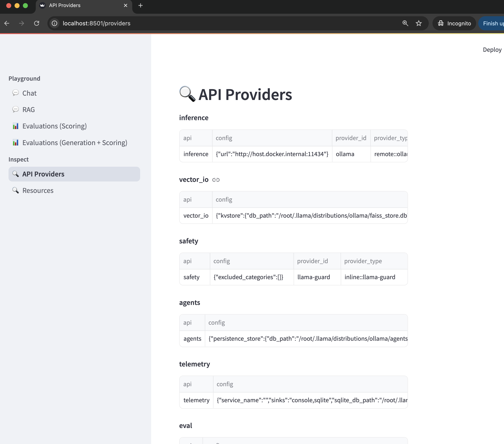The image size is (504, 444).
Task: Click the RAG speech bubble icon
Action: click(x=16, y=110)
